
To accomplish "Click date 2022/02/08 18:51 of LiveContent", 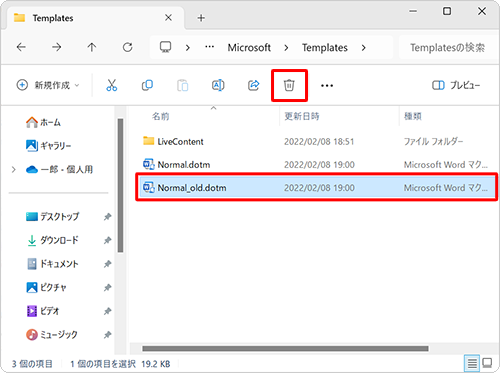I will tap(319, 142).
